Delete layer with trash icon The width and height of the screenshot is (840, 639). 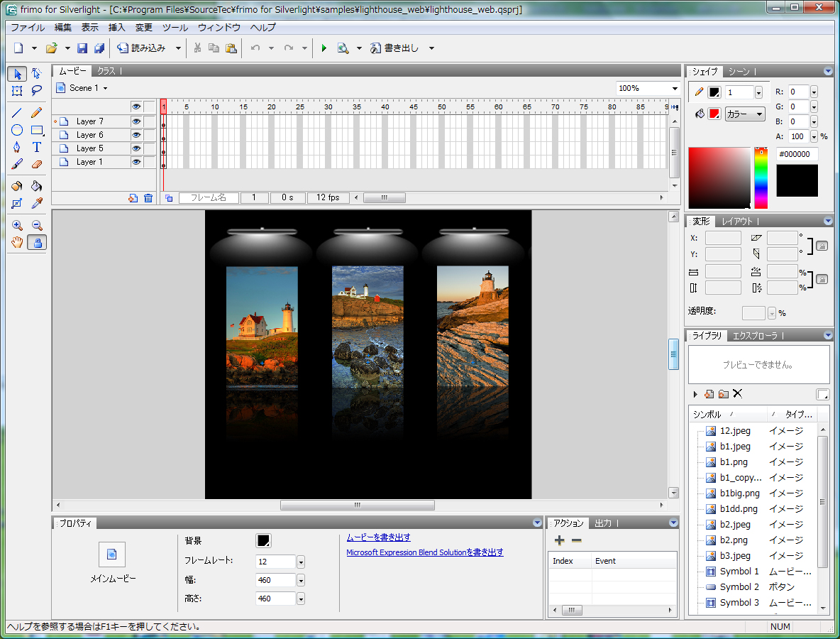pos(148,198)
